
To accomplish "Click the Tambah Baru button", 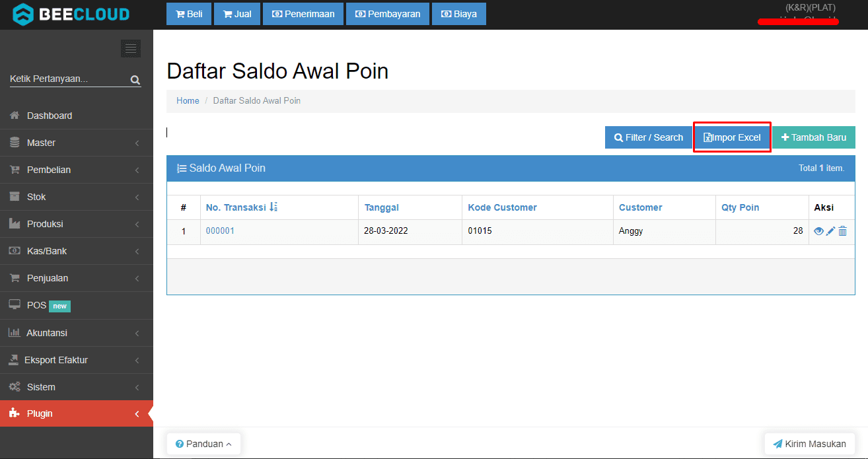I will [813, 137].
